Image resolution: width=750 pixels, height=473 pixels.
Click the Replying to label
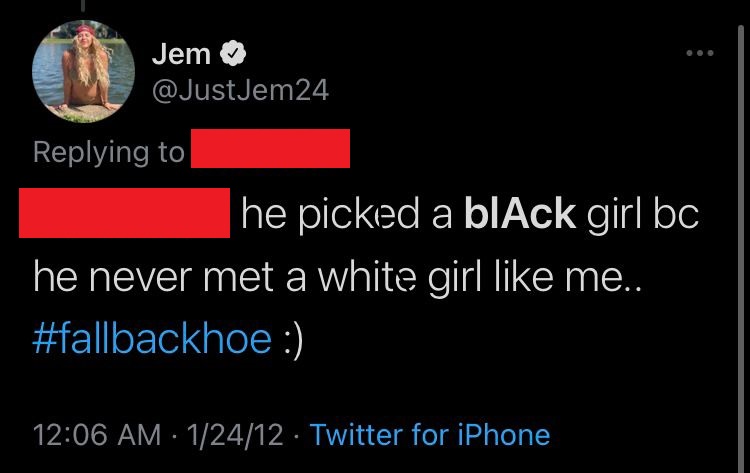[109, 153]
